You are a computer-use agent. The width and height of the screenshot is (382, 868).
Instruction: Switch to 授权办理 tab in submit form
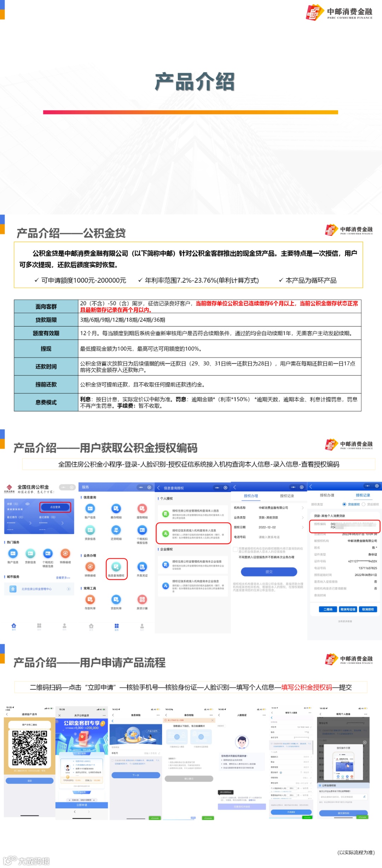tap(251, 496)
